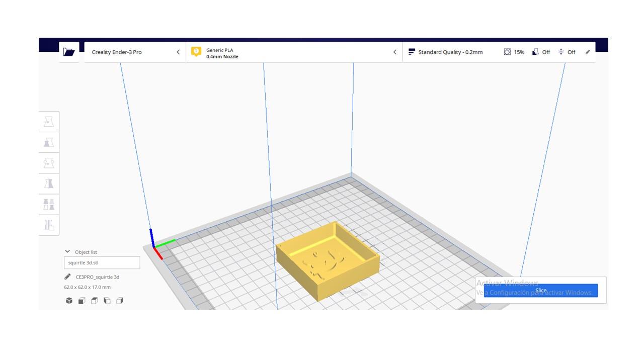Viewport: 644px width, 362px height.
Task: Rename job with pencil icon beside CE3PRO_squirtle 3d
Action: pyautogui.click(x=67, y=277)
